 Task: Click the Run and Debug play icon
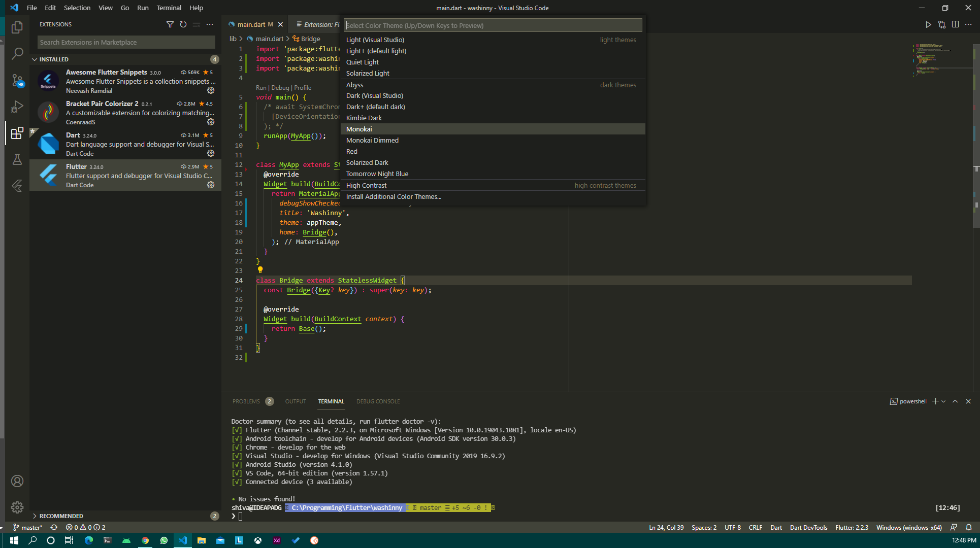pos(929,24)
